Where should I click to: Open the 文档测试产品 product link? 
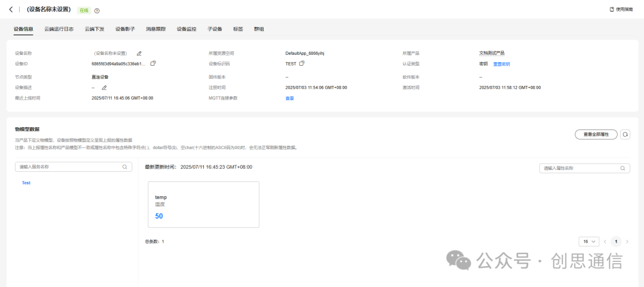pos(491,54)
